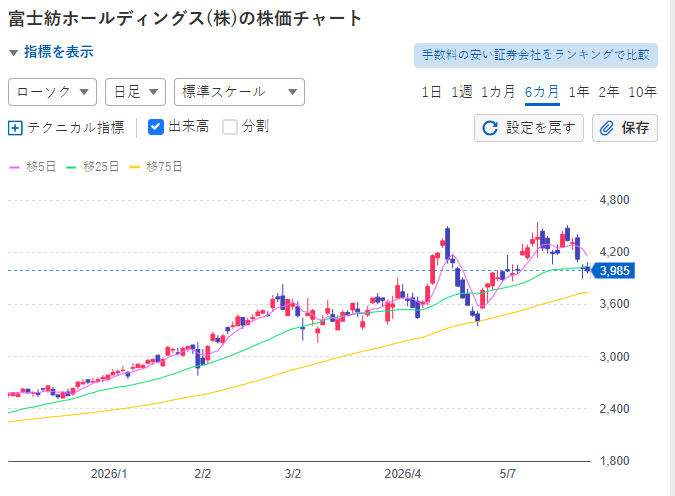Image resolution: width=675 pixels, height=496 pixels.
Task: Click the 2026/1 date axis label
Action: [x=109, y=474]
